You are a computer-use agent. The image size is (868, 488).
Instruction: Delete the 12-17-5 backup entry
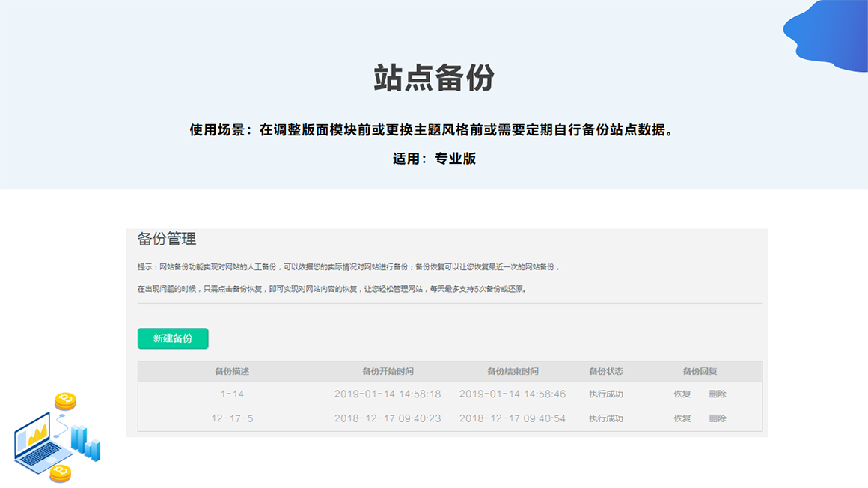(x=718, y=418)
